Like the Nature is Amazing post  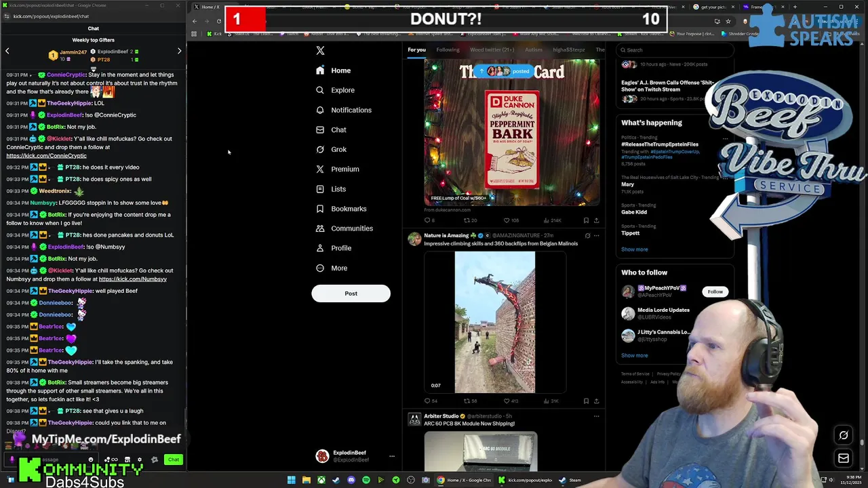tap(511, 401)
